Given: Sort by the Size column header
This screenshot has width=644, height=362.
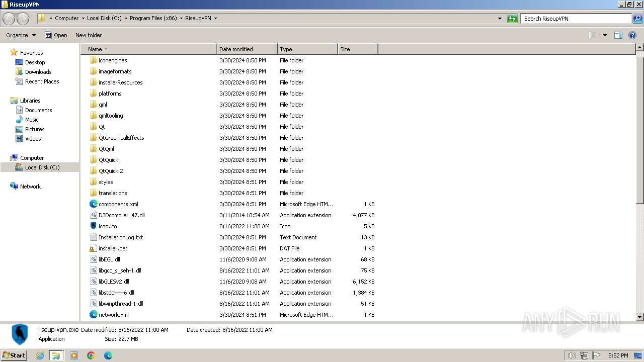Looking at the screenshot, I should [x=358, y=49].
